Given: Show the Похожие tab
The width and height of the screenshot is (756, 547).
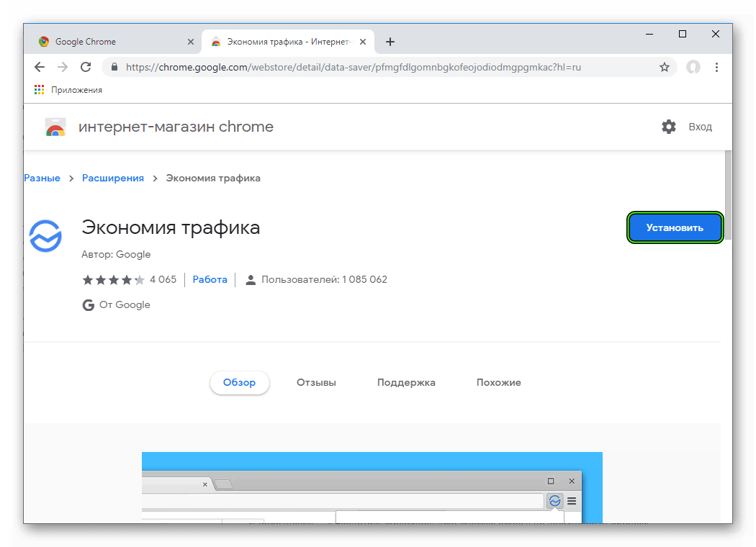Looking at the screenshot, I should click(498, 383).
